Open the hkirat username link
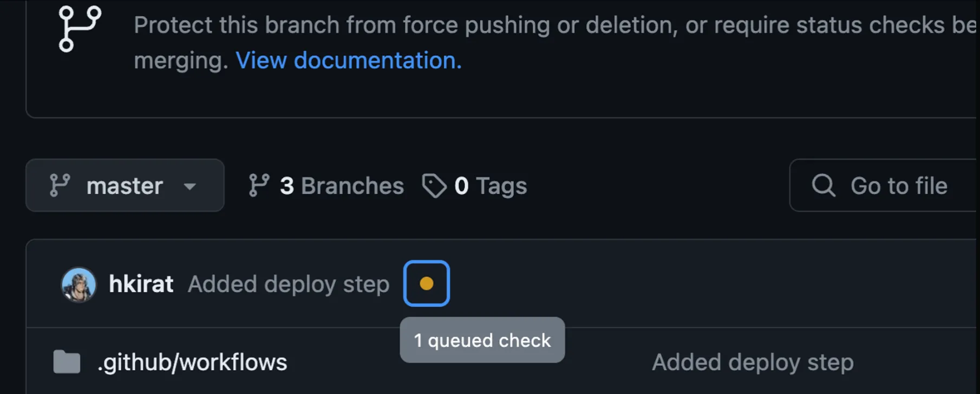The height and width of the screenshot is (394, 980). (x=141, y=284)
